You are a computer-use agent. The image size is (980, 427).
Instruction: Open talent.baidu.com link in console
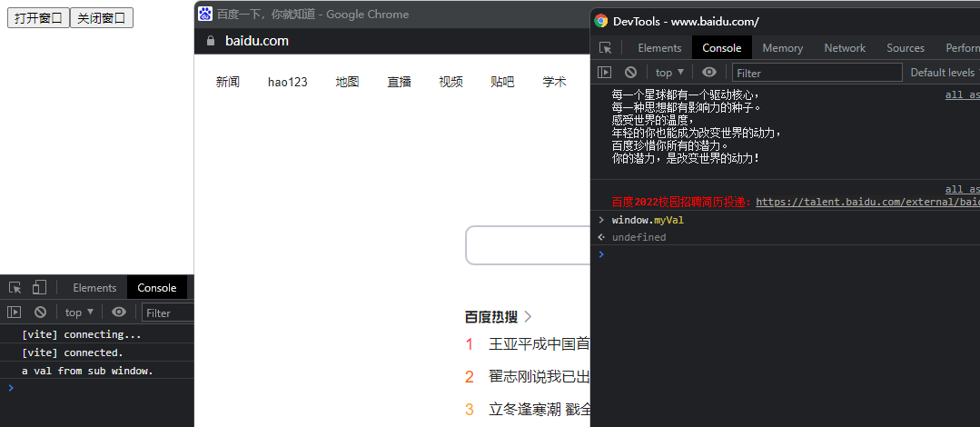(867, 202)
